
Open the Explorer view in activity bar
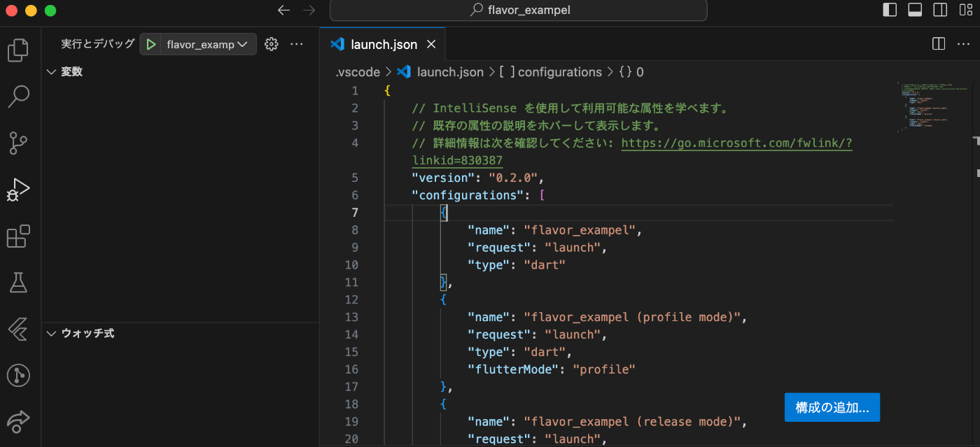coord(18,50)
